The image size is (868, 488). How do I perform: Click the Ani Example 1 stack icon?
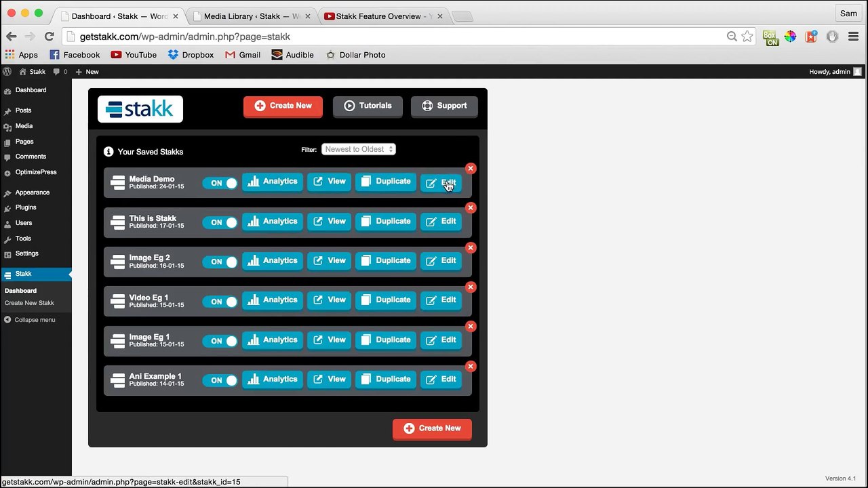tap(118, 380)
